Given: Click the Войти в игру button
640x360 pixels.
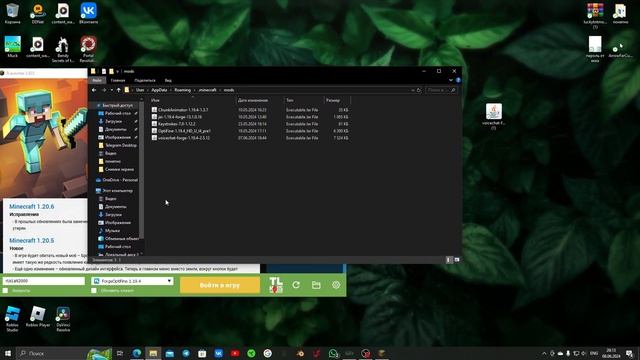Looking at the screenshot, I should click(x=220, y=285).
